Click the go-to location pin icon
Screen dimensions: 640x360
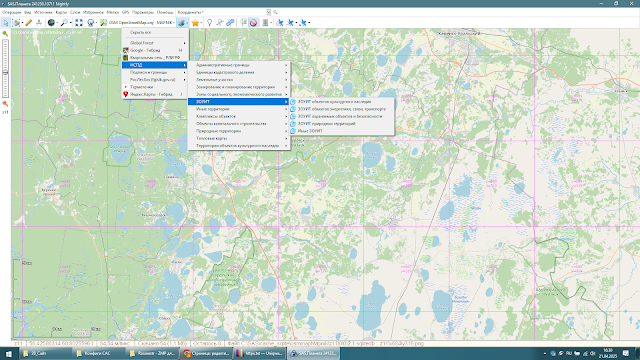91,23
